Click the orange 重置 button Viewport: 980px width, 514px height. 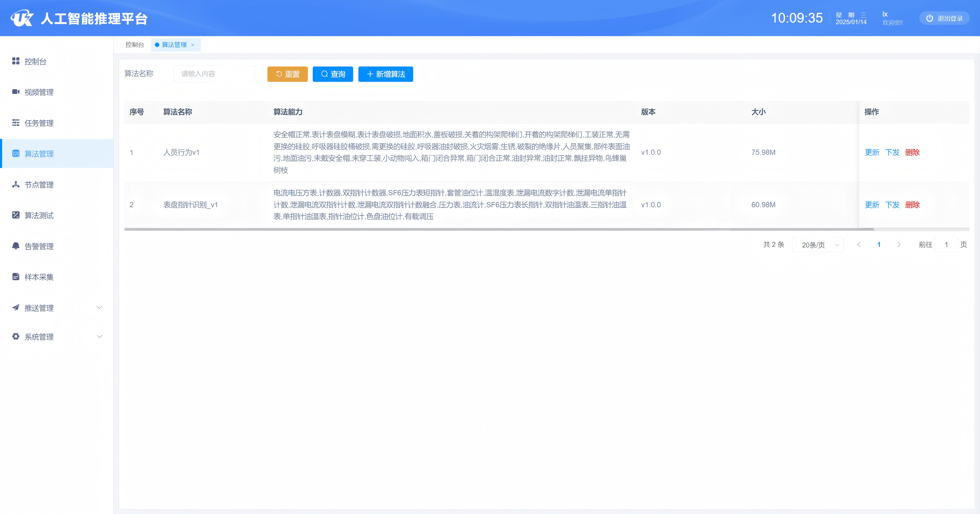[x=287, y=74]
